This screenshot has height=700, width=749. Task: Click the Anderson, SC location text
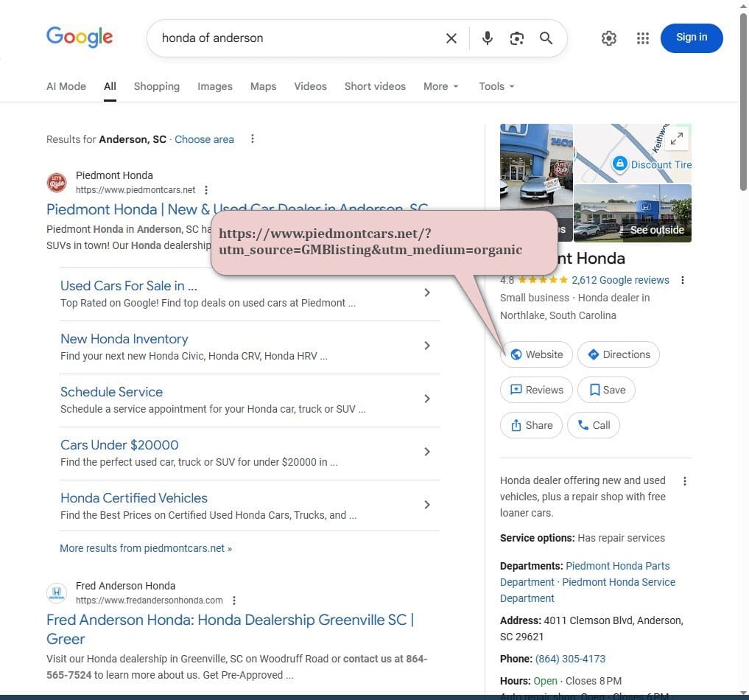[x=133, y=139]
